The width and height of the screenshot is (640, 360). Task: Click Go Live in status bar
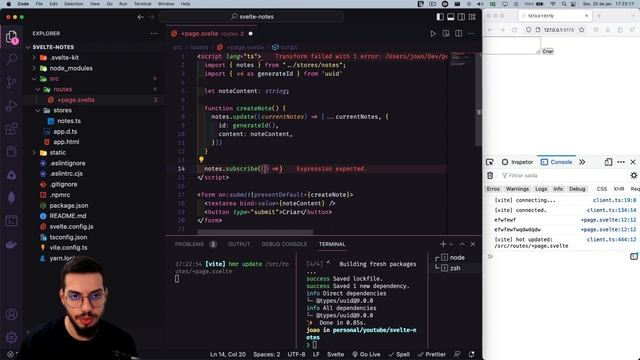pyautogui.click(x=366, y=354)
